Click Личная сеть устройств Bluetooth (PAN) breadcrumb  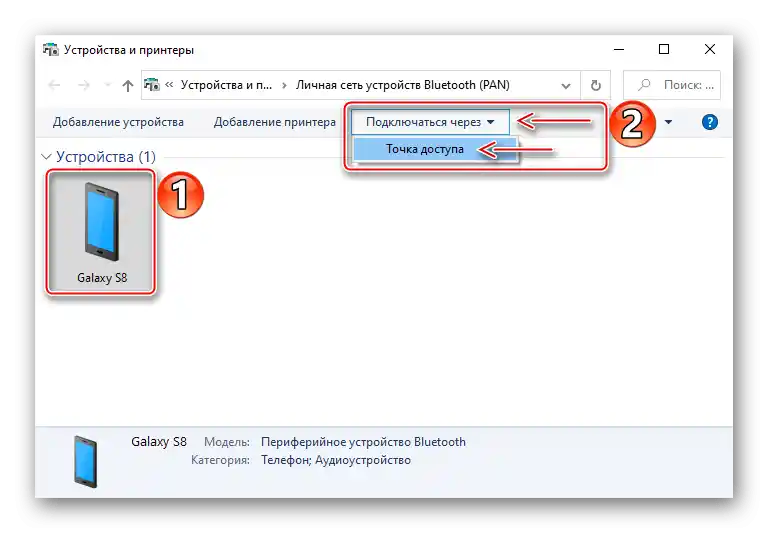(x=403, y=85)
